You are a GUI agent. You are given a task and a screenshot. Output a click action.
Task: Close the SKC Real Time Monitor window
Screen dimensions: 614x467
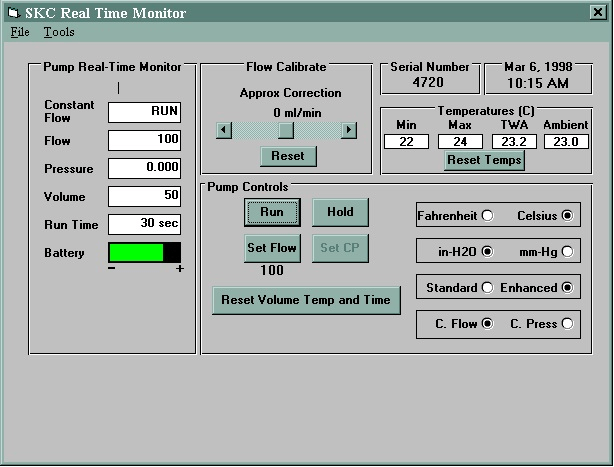click(x=598, y=13)
